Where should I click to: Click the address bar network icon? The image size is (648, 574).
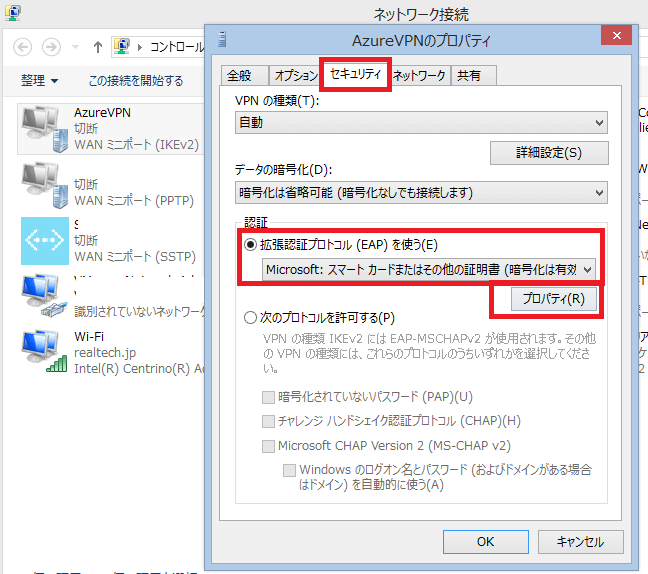[x=122, y=46]
